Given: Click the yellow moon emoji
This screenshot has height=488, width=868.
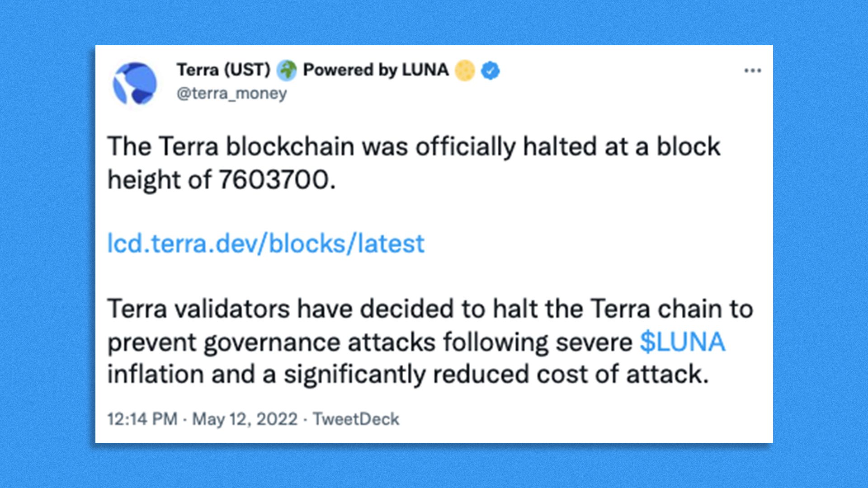Looking at the screenshot, I should coord(465,70).
